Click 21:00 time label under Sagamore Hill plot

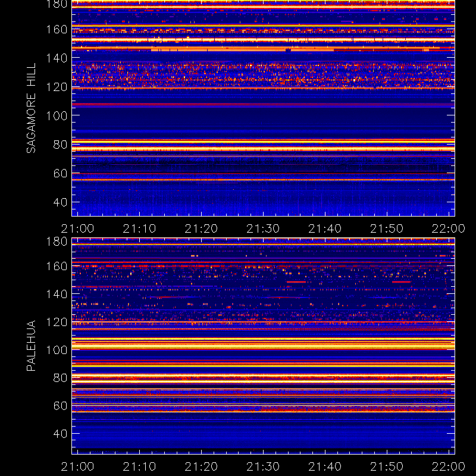point(78,228)
